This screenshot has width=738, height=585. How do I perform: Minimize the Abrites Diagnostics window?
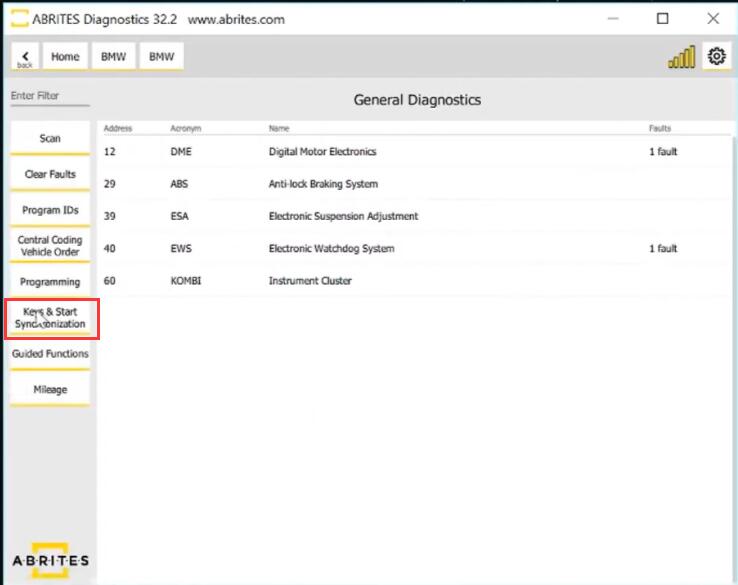tap(613, 19)
